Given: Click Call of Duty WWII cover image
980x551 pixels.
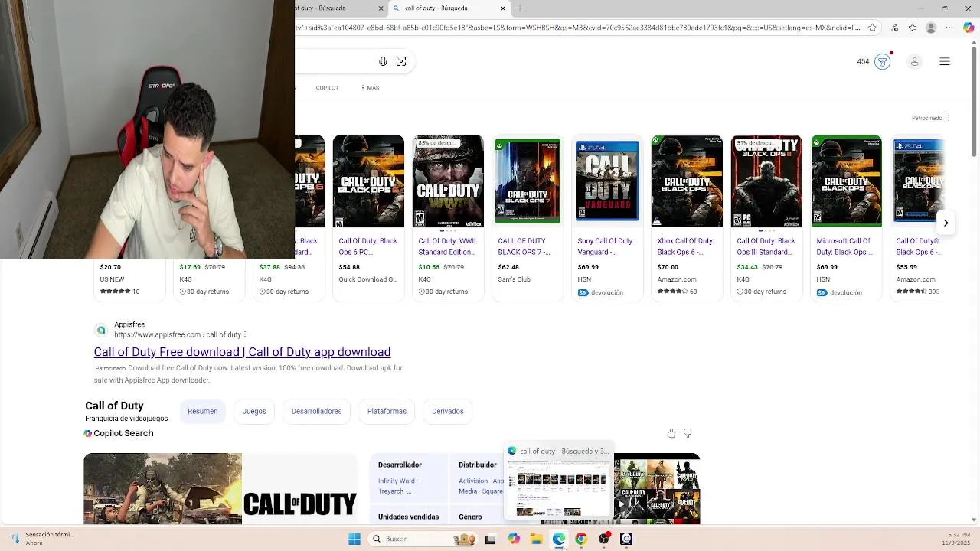Looking at the screenshot, I should (448, 181).
